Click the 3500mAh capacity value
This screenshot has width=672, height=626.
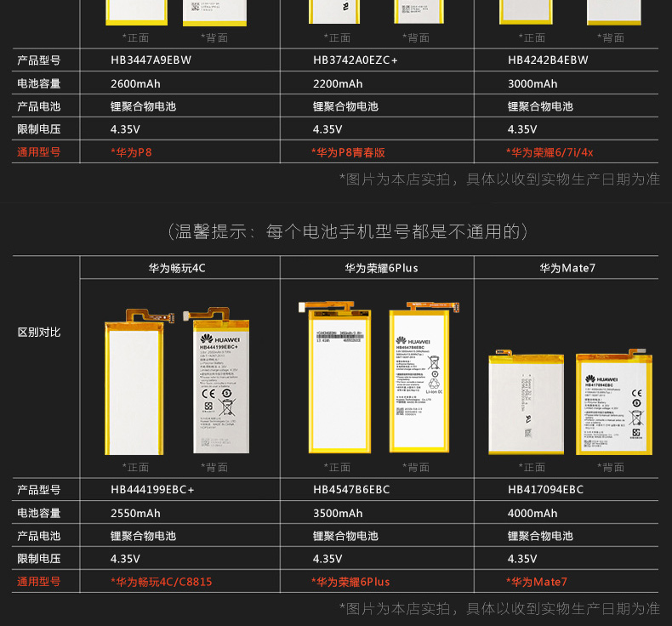coord(338,513)
